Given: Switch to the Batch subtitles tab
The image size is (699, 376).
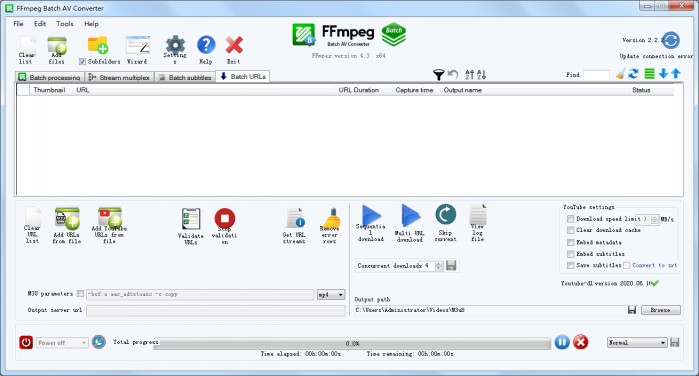Looking at the screenshot, I should (185, 77).
